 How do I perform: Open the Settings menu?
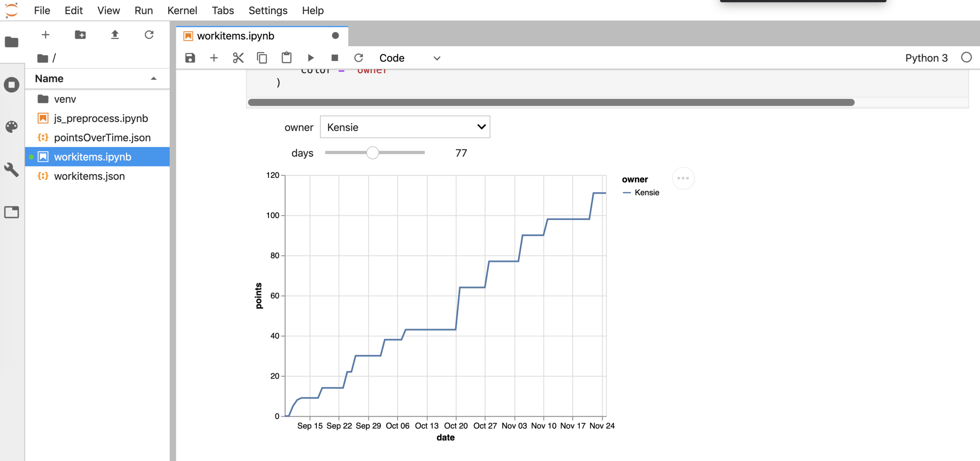[x=268, y=11]
